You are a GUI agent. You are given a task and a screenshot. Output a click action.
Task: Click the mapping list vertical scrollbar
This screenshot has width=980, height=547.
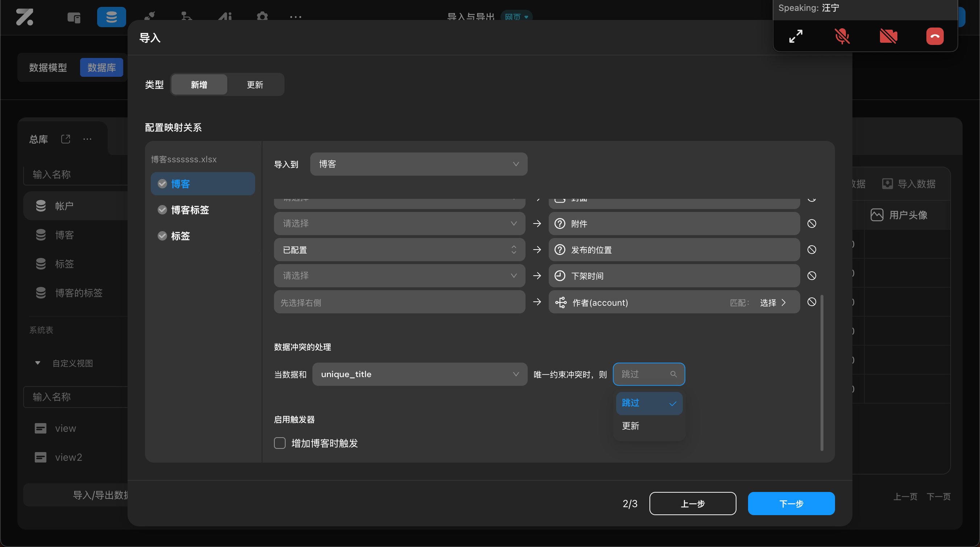click(822, 372)
